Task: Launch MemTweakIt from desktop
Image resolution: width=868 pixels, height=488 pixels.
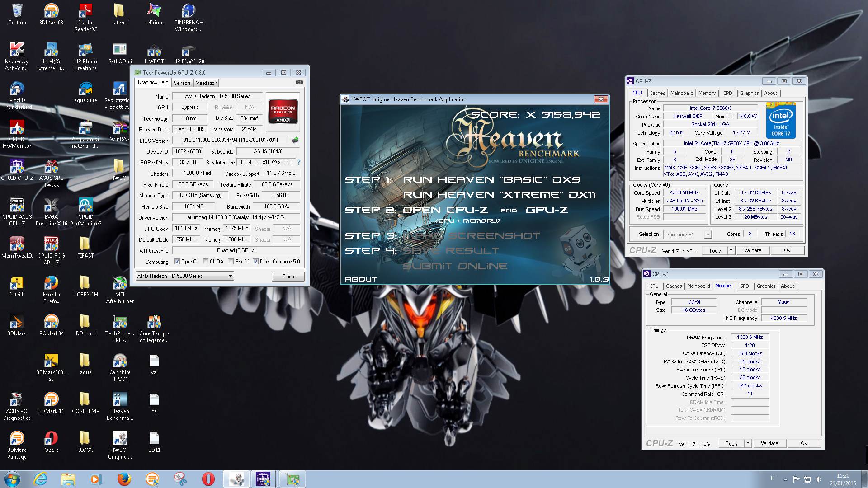Action: pyautogui.click(x=17, y=248)
